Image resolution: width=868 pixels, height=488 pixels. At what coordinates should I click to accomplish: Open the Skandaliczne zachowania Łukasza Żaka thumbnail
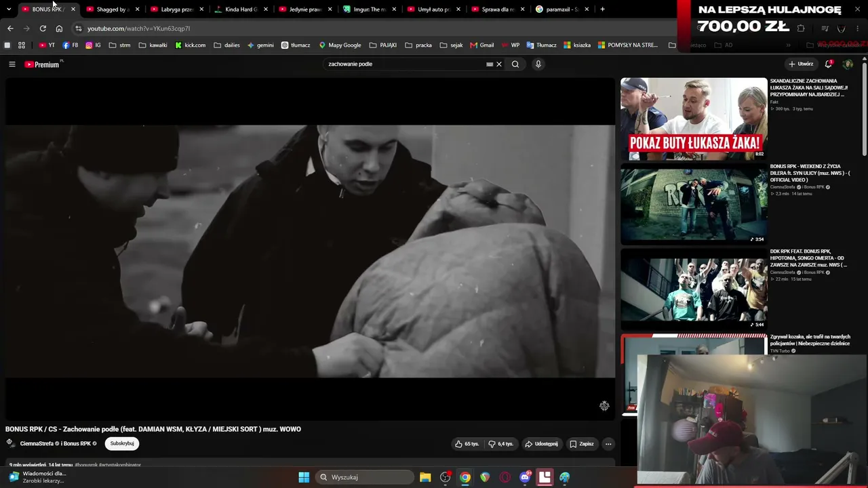[x=694, y=119]
